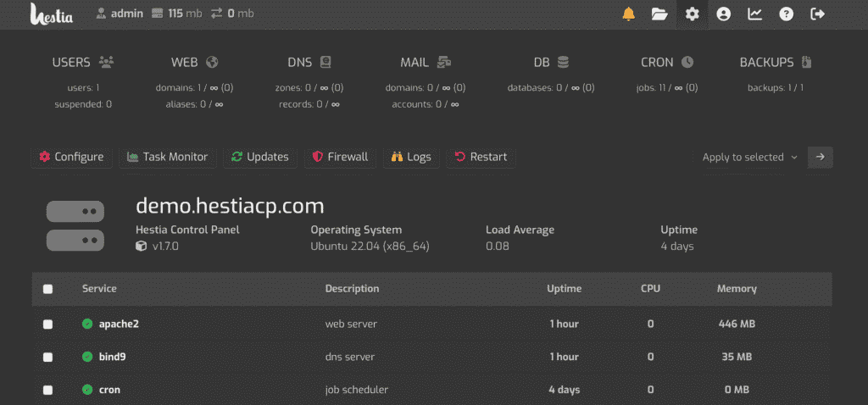
Task: Open the file manager folder icon
Action: click(659, 14)
